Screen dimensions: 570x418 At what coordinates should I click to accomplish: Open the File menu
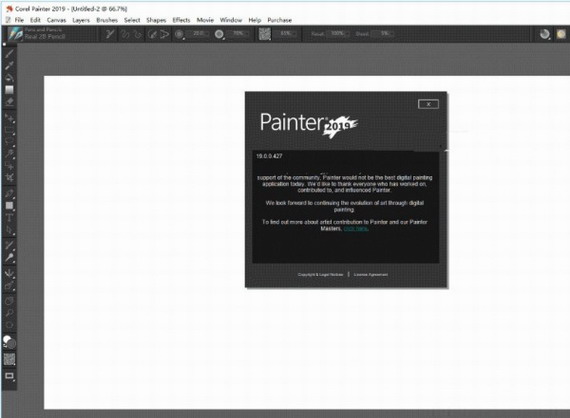[x=19, y=20]
